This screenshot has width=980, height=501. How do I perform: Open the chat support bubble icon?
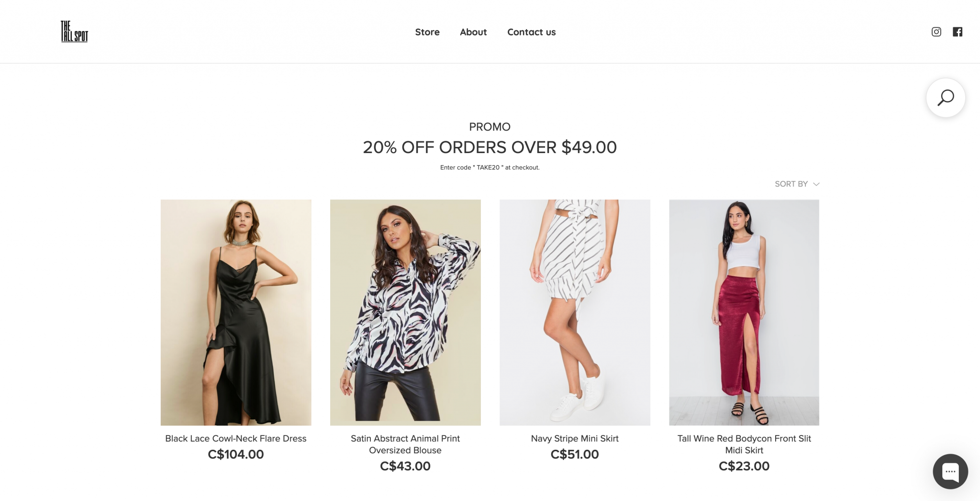(x=951, y=471)
